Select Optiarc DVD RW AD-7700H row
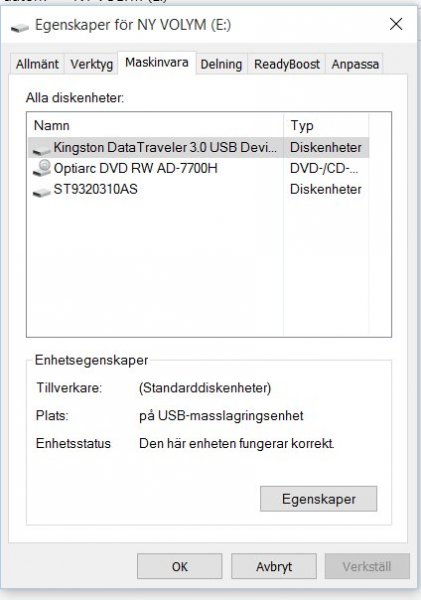The height and width of the screenshot is (600, 421). [x=198, y=168]
